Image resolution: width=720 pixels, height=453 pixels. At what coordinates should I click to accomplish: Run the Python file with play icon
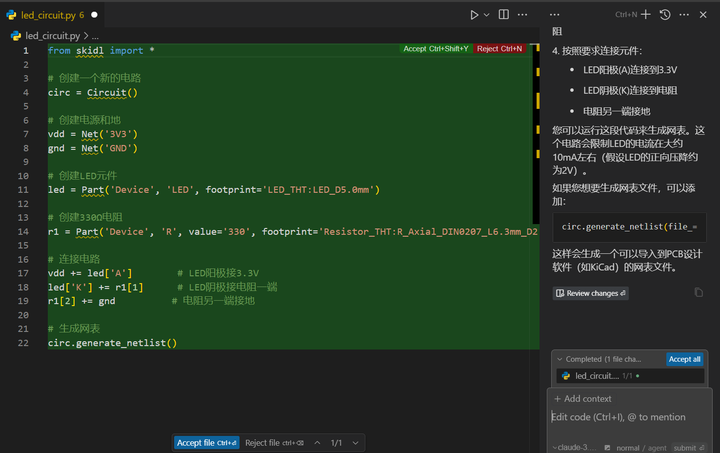(475, 15)
